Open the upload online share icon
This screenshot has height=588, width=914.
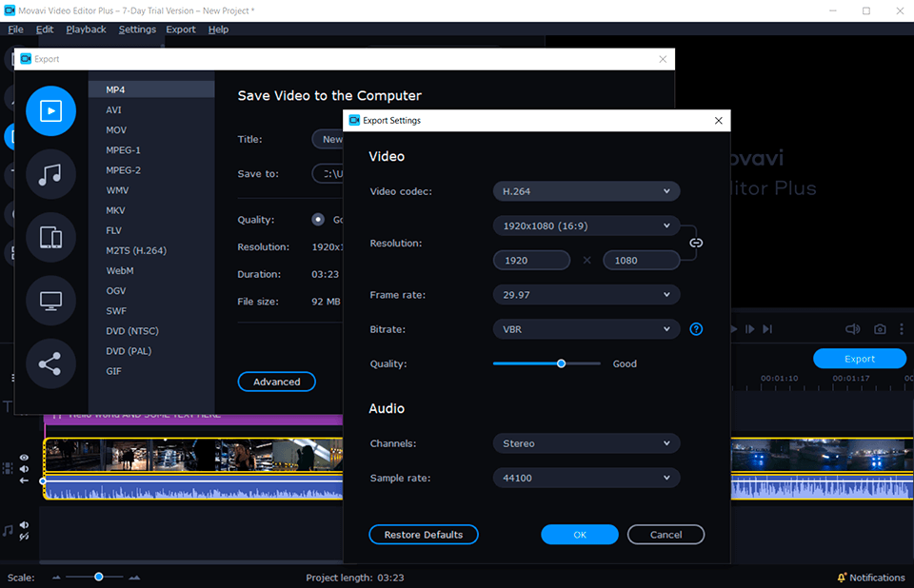[50, 363]
